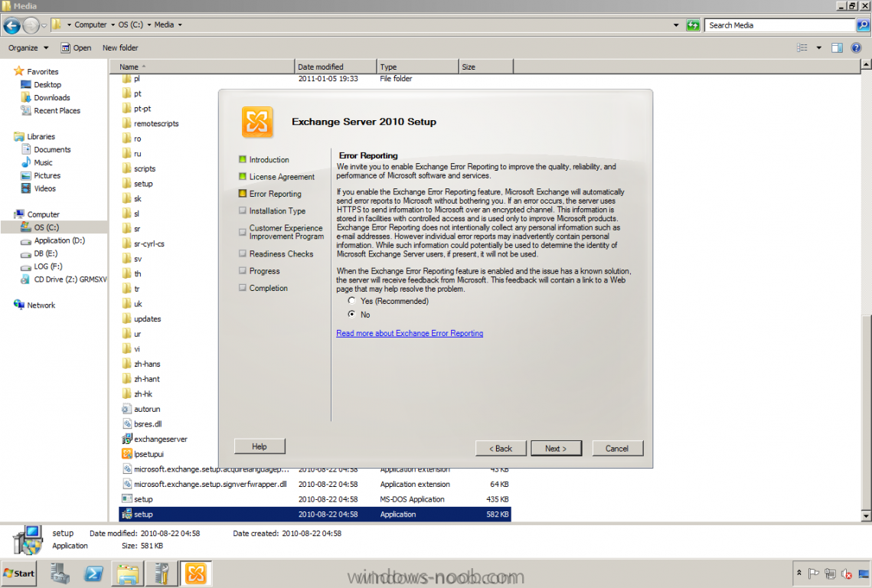This screenshot has height=588, width=872.
Task: Click the Back button in Setup
Action: (x=501, y=449)
